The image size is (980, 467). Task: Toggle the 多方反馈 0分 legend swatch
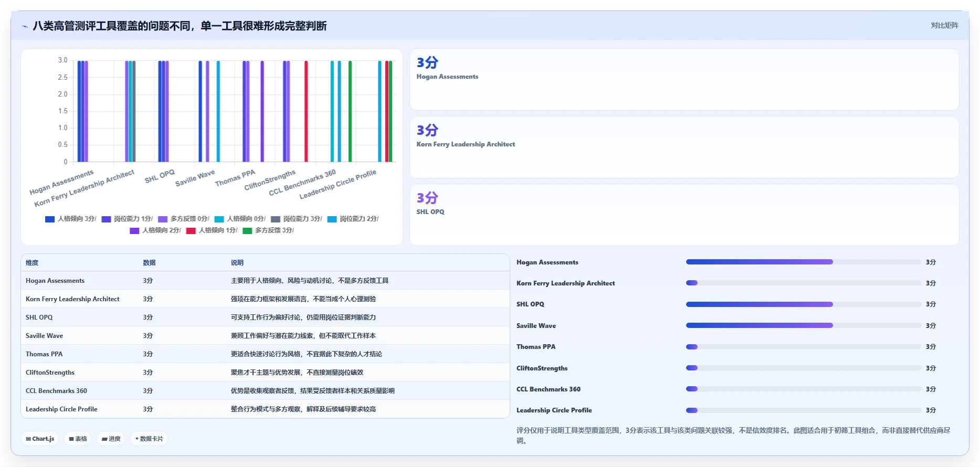(x=163, y=219)
